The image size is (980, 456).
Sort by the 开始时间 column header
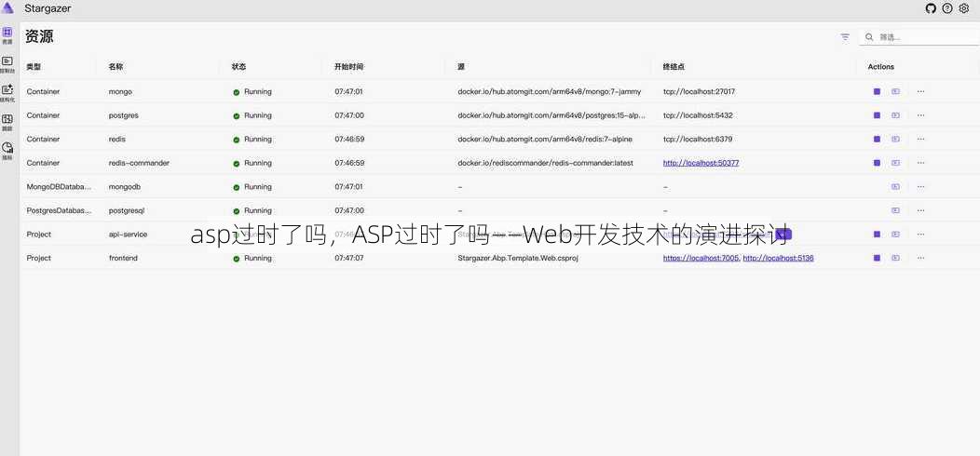[x=348, y=66]
